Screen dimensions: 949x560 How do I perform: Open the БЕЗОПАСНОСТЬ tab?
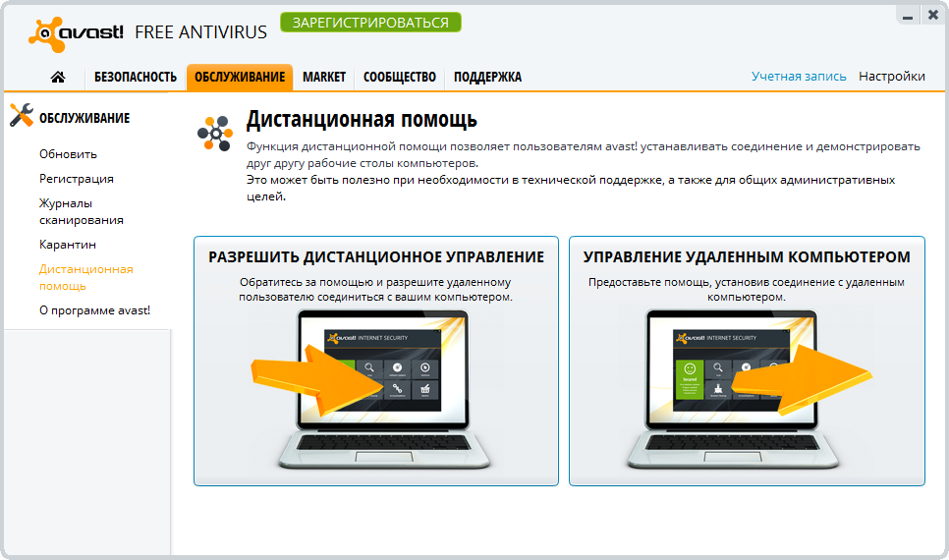[136, 77]
